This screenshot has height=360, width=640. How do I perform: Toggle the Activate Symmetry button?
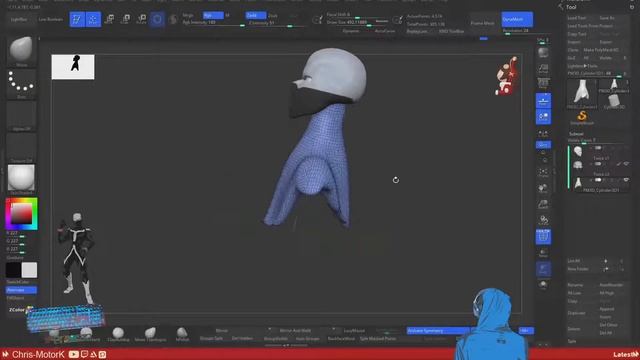click(438, 331)
